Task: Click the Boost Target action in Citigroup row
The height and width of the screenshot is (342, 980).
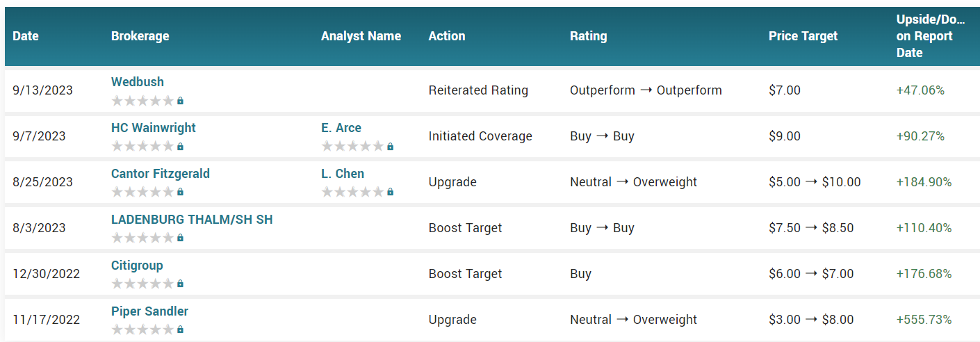Action: [465, 274]
